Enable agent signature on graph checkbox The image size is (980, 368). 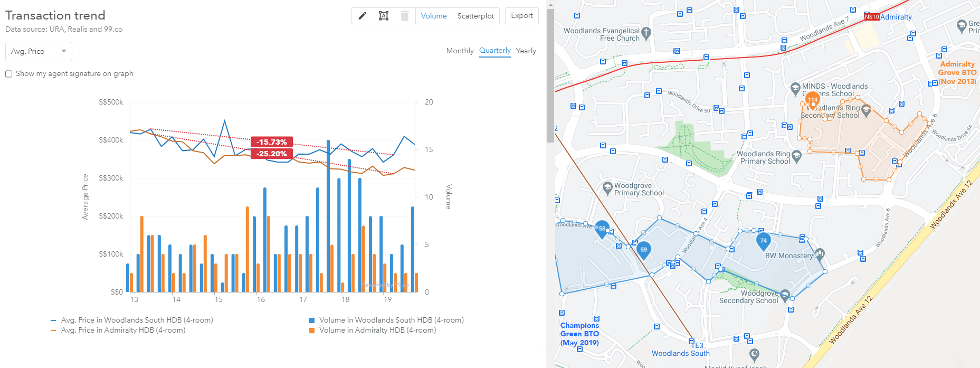point(9,74)
